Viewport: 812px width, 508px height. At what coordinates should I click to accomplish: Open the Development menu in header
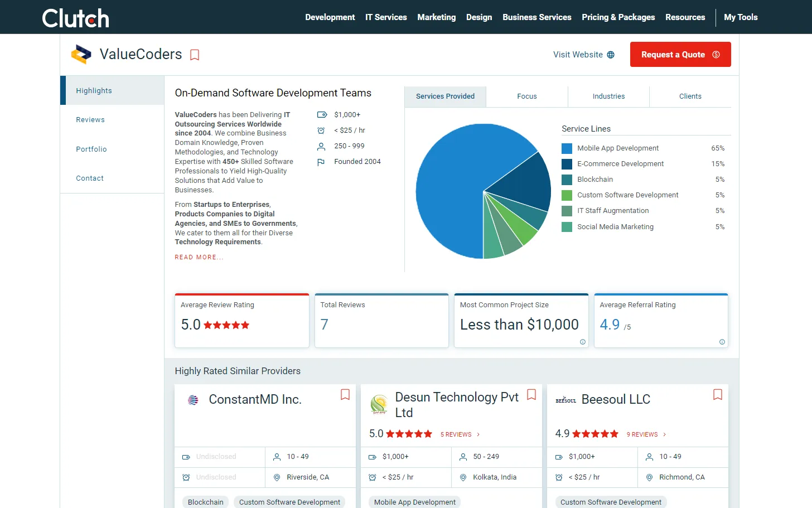tap(330, 17)
